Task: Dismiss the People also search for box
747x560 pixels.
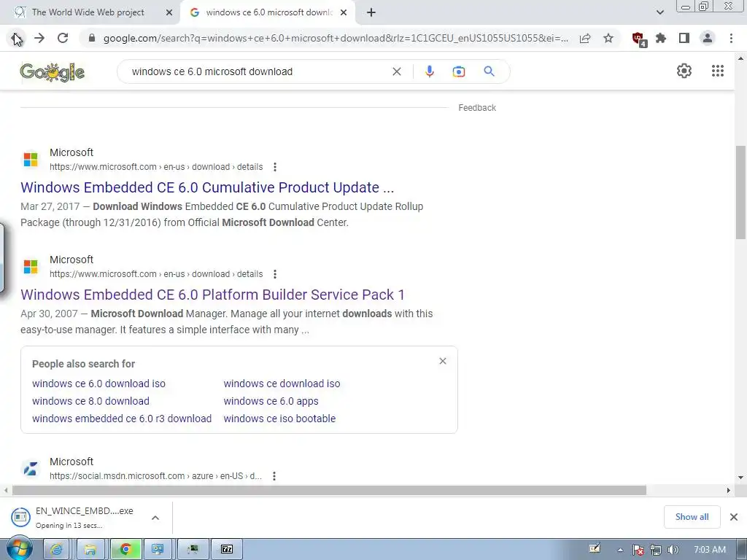Action: click(443, 361)
